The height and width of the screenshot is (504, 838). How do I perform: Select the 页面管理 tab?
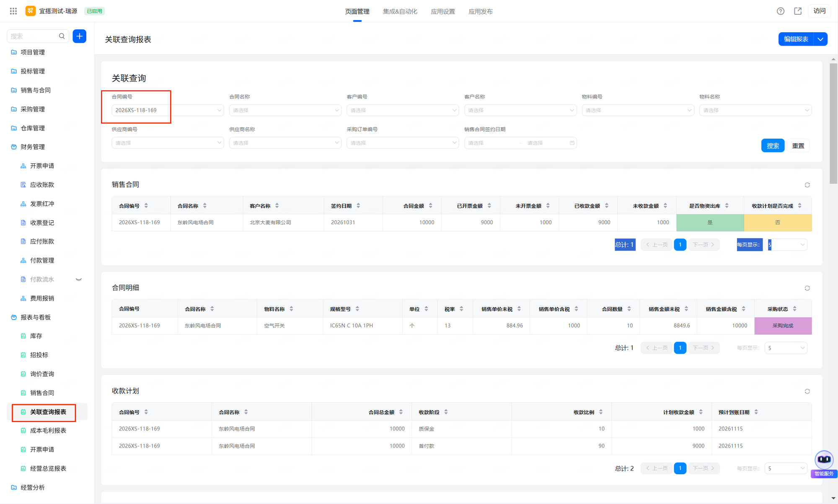tap(357, 11)
